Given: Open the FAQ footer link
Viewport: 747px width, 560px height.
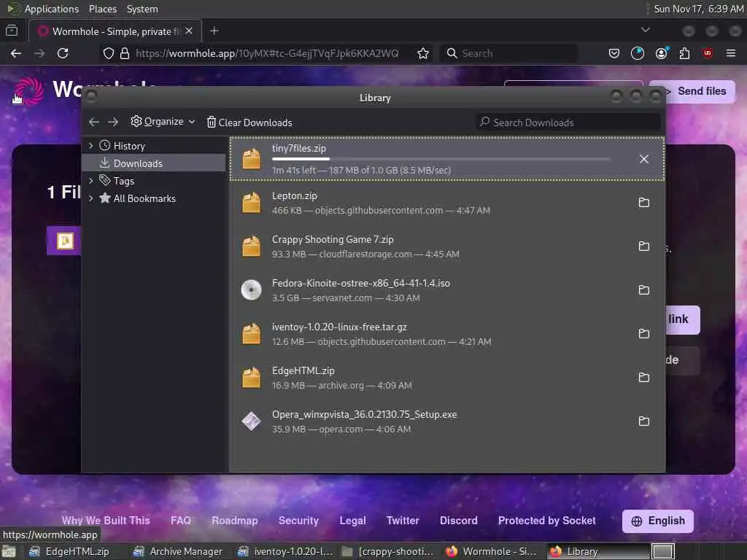Looking at the screenshot, I should click(181, 521).
